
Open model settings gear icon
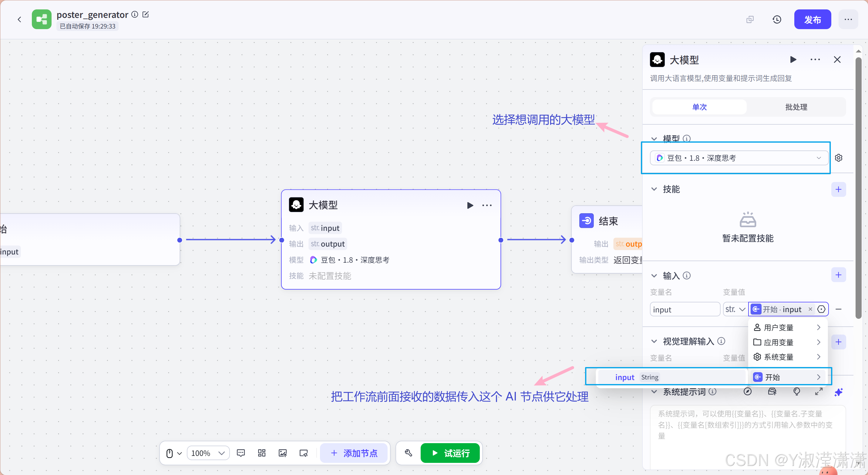point(838,158)
